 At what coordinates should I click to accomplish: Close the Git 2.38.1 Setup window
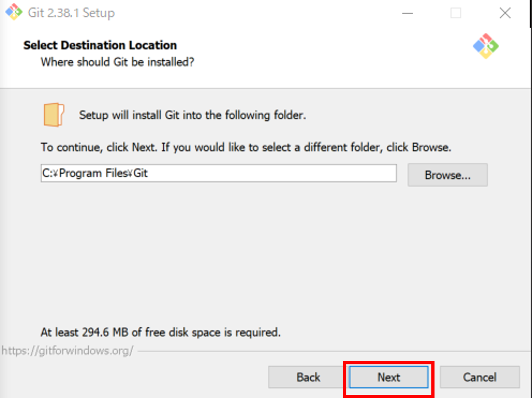[x=505, y=13]
